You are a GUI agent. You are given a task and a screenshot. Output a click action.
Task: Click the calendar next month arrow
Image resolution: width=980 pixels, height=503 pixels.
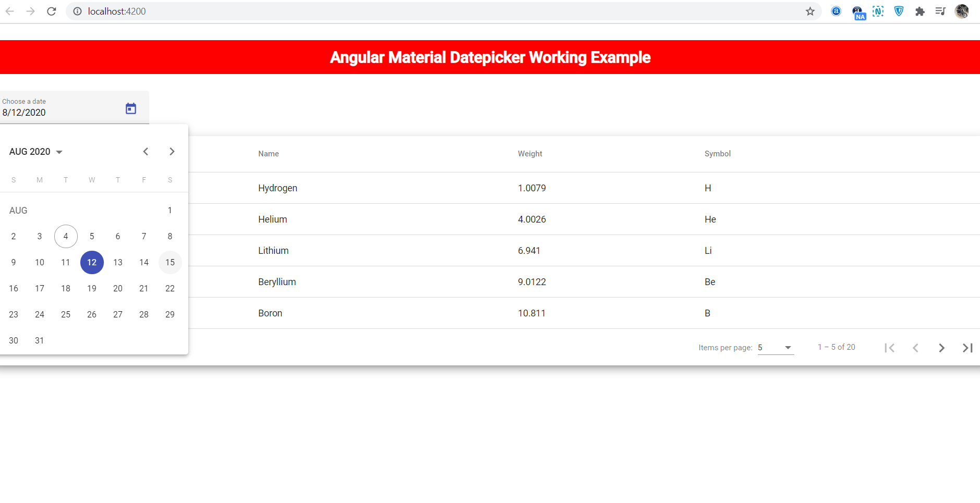point(172,151)
